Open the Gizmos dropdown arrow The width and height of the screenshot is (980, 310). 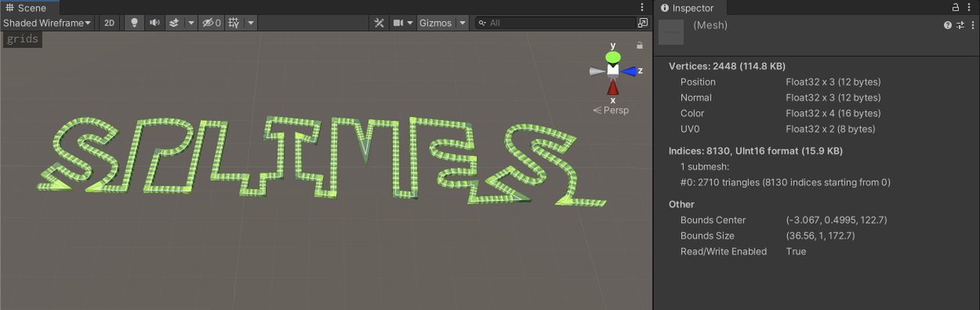coord(463,23)
